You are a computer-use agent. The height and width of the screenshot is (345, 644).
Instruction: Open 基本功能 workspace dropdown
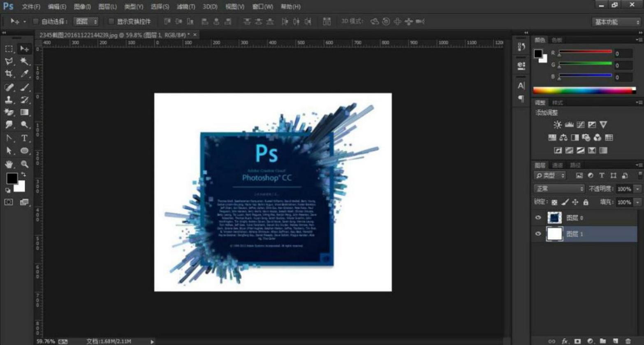[x=616, y=22]
